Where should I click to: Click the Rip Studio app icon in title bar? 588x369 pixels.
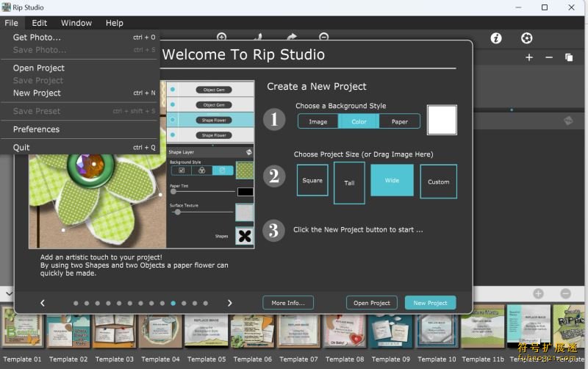tap(7, 7)
